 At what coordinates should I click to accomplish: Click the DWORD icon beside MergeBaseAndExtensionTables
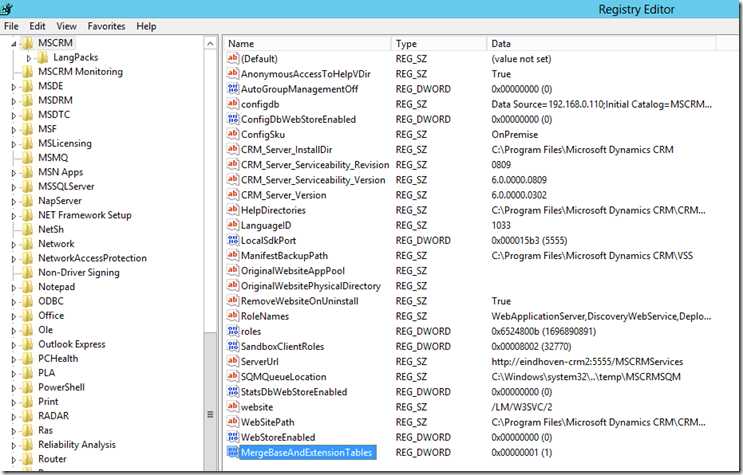pos(233,452)
